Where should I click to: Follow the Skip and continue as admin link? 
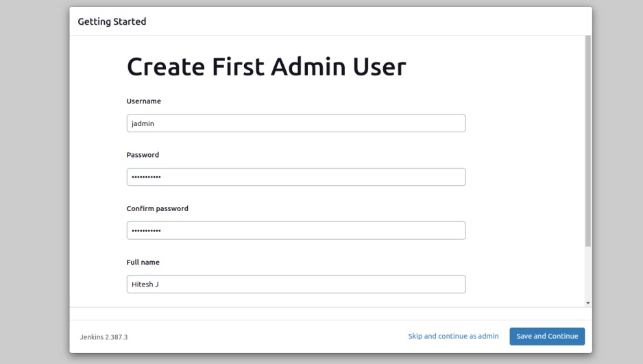[453, 336]
